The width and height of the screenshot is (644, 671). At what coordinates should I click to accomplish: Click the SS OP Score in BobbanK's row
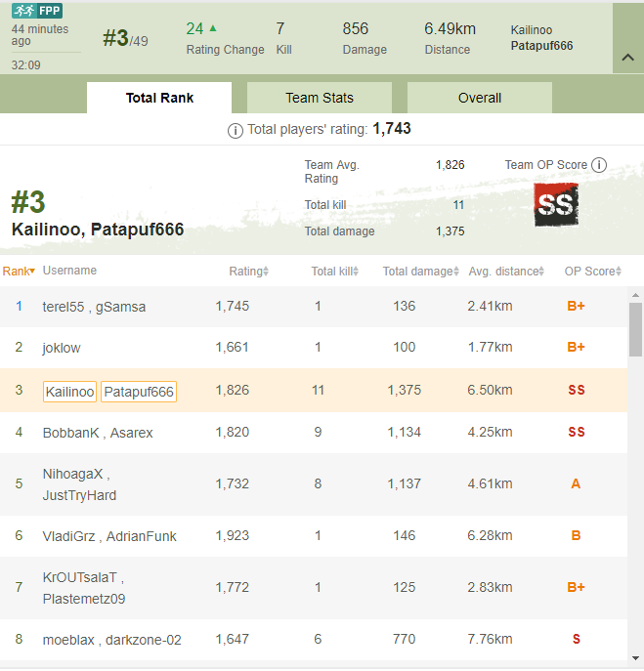pyautogui.click(x=576, y=432)
